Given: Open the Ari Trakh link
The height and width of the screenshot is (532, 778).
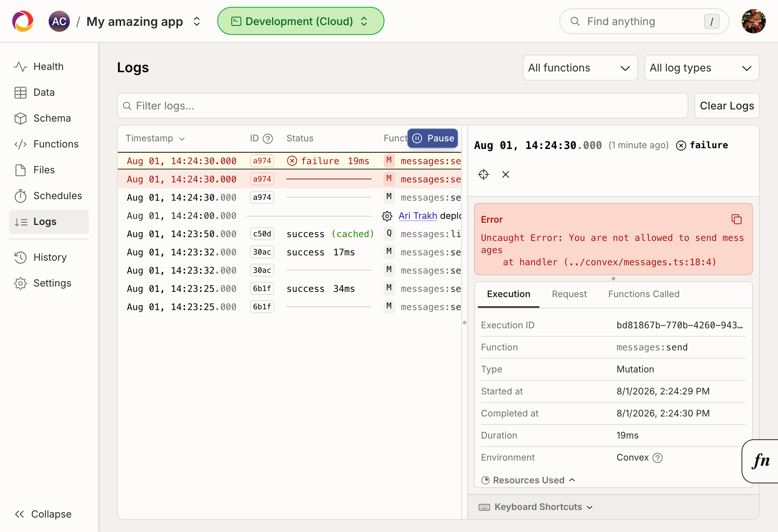Looking at the screenshot, I should tap(418, 216).
